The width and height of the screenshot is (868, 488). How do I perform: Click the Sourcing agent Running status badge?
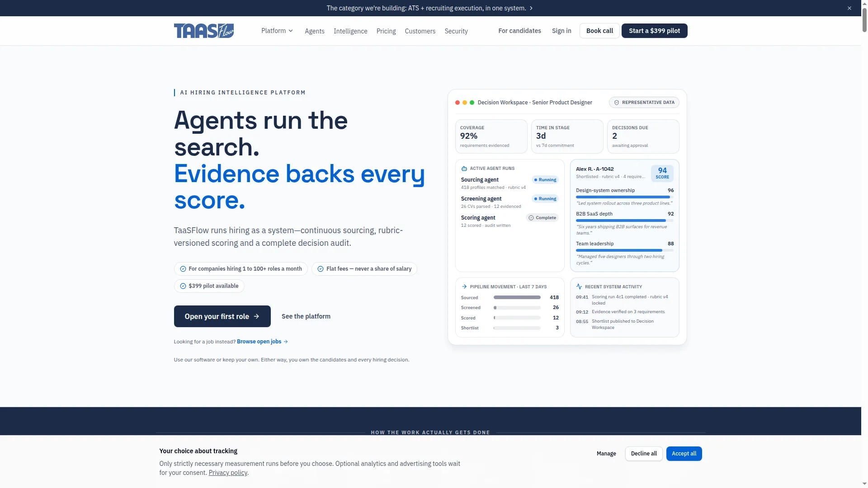545,180
